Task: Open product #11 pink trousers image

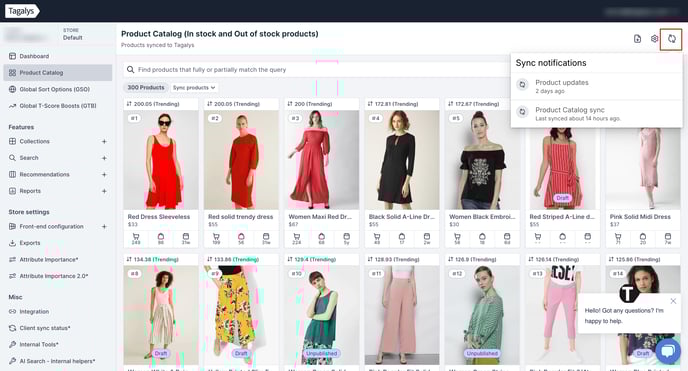Action: click(401, 315)
